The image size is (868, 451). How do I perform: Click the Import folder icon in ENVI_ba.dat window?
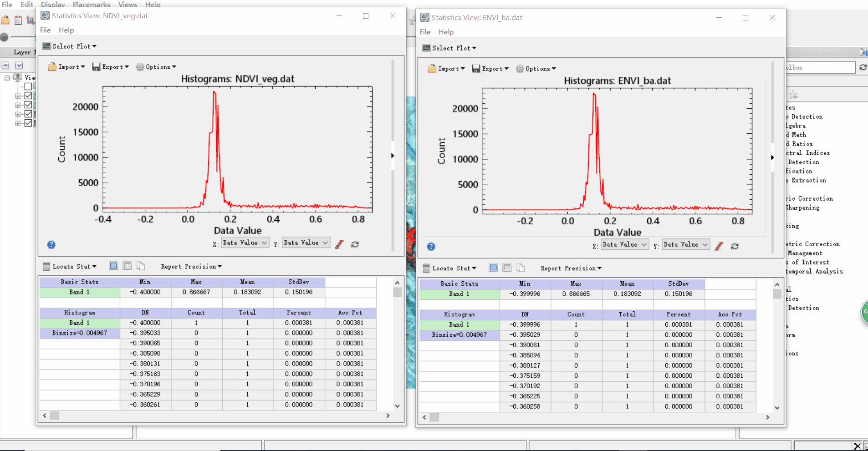point(432,69)
